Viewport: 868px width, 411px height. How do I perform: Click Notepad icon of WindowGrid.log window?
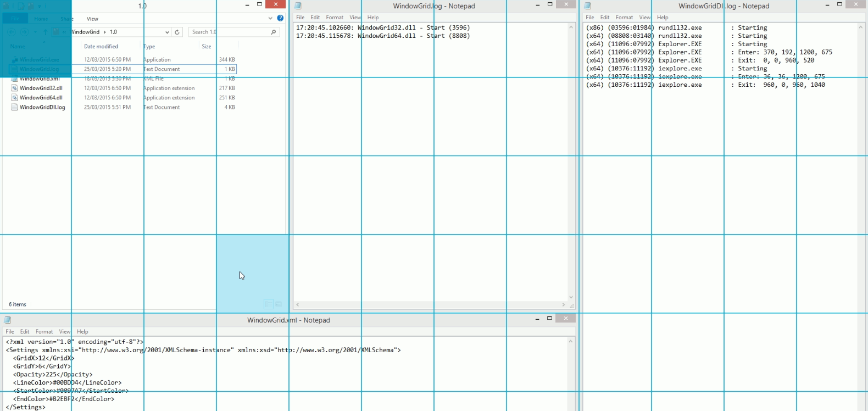click(298, 6)
